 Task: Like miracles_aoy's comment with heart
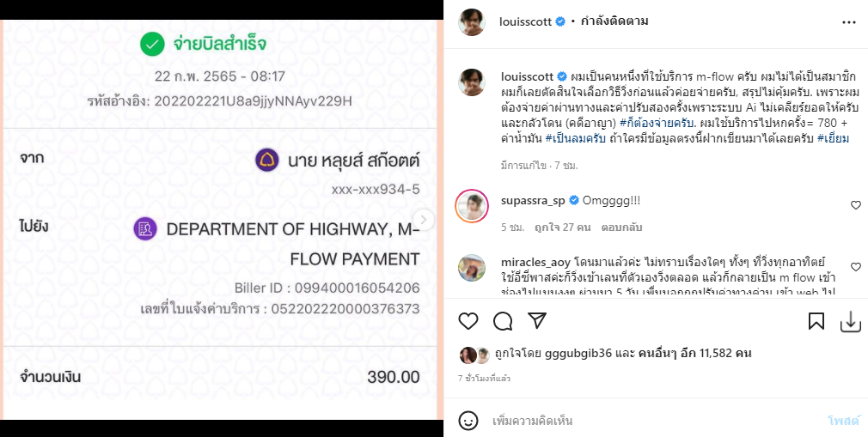coord(856,267)
